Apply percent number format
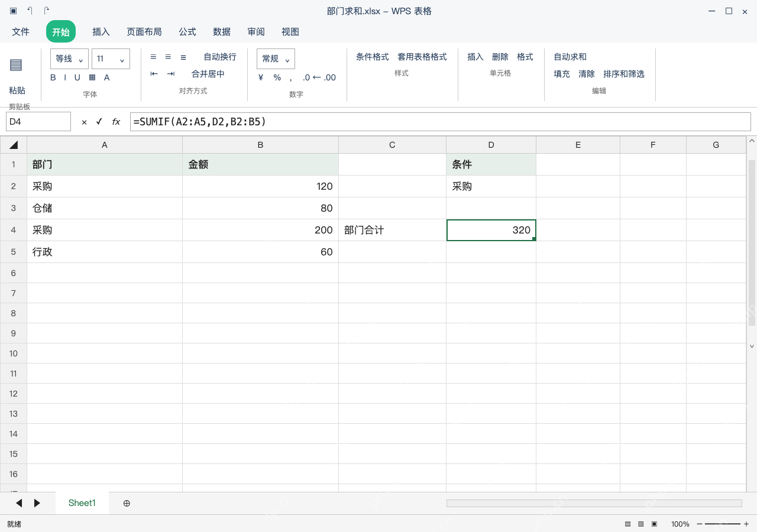The image size is (757, 532). pyautogui.click(x=277, y=77)
